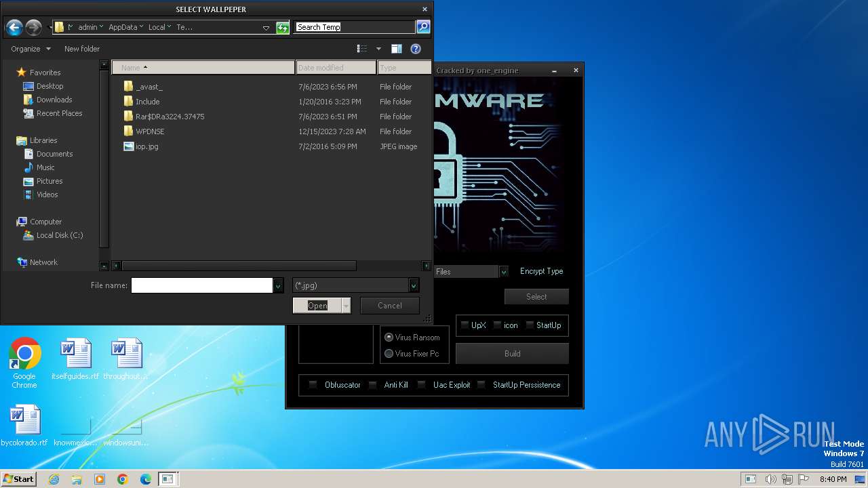Click the volume icon in system tray
The image size is (868, 488).
(x=772, y=479)
